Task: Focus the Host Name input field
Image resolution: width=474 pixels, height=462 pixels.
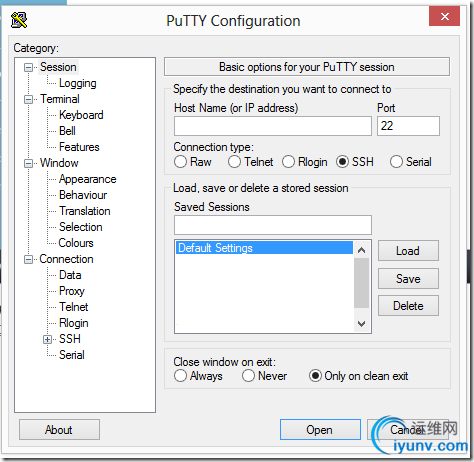Action: tap(273, 126)
